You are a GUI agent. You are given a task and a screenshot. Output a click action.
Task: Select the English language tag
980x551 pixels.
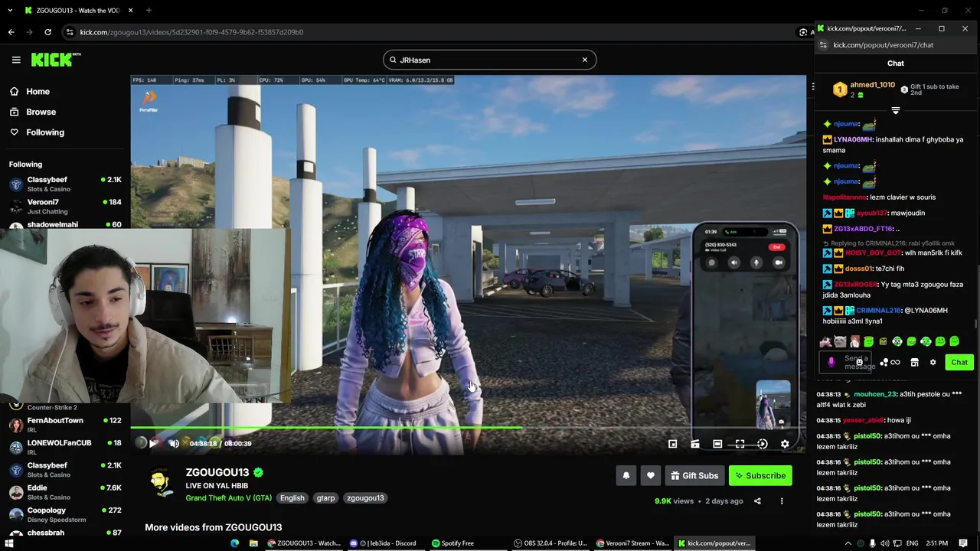pyautogui.click(x=292, y=498)
